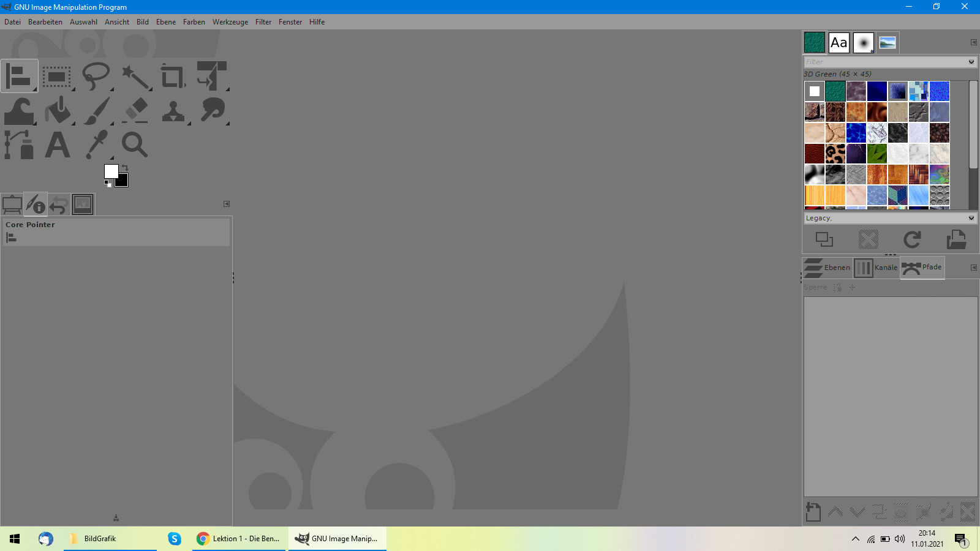Pick the Crop tool
Screen dimensions: 980x551
(x=173, y=77)
